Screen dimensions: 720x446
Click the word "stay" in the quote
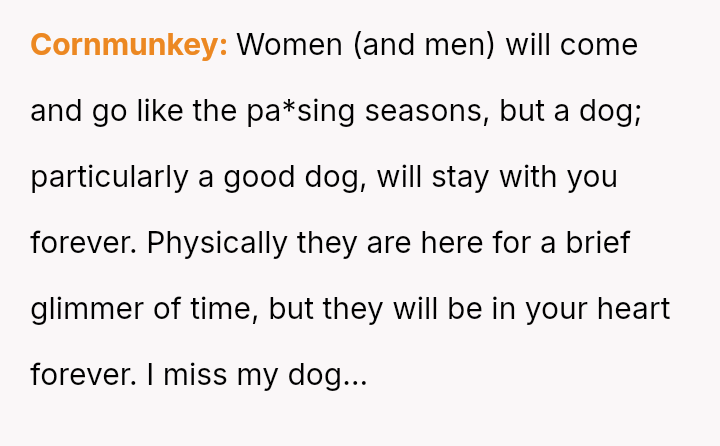point(460,178)
